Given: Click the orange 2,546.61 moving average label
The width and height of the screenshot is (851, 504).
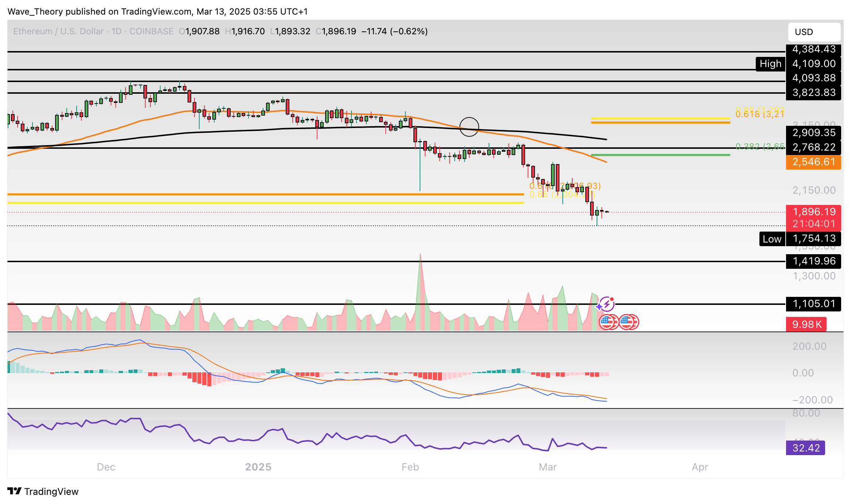Looking at the screenshot, I should 813,162.
